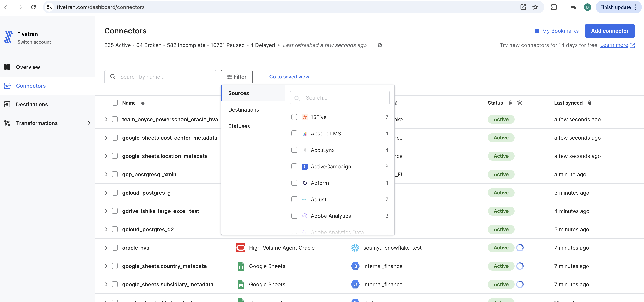Click the Transformations sidebar icon

click(7, 123)
